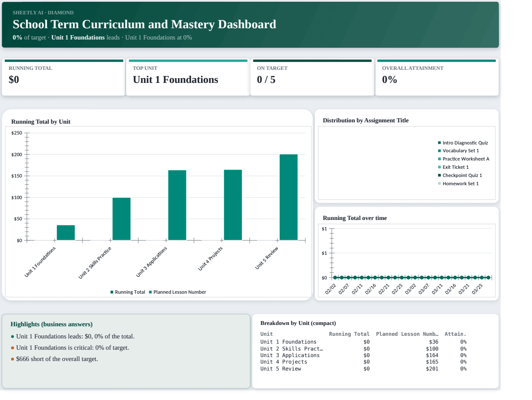Click the Planned Lesson Numb… column header
The width and height of the screenshot is (532, 400).
click(407, 334)
